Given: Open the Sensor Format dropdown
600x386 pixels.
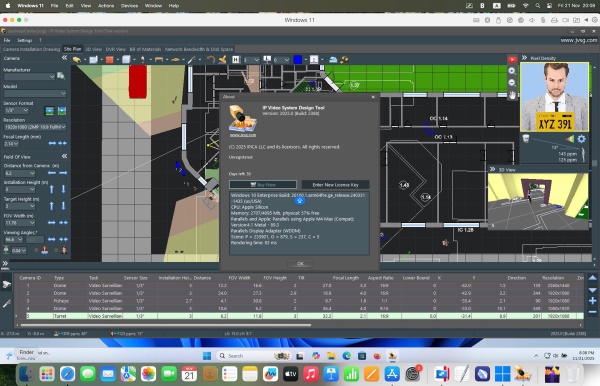Looking at the screenshot, I should pos(16,111).
